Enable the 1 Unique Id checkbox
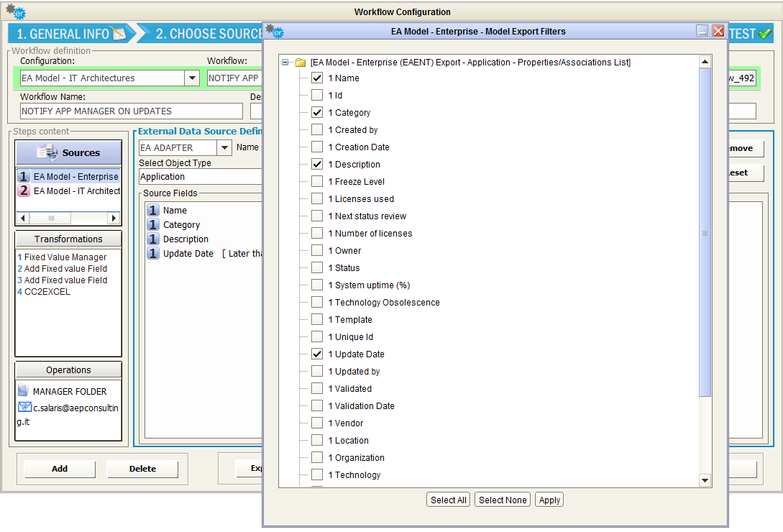 coord(317,336)
